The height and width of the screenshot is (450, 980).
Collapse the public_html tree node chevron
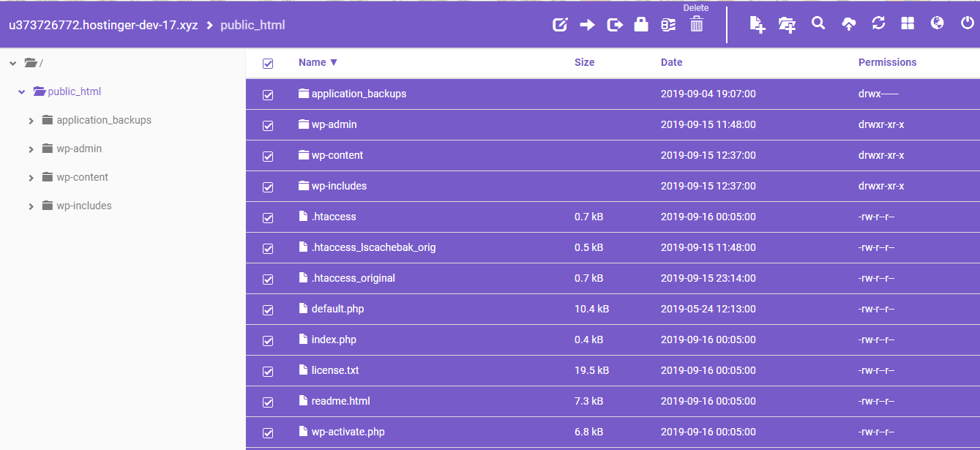22,92
